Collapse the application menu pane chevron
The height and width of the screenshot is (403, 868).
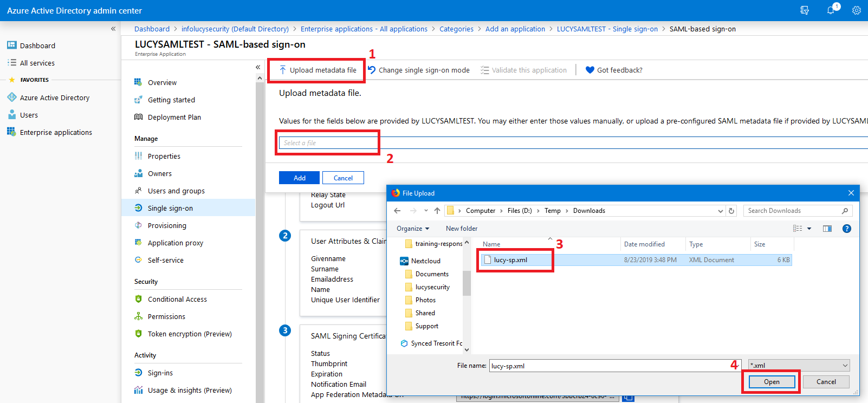pyautogui.click(x=258, y=67)
